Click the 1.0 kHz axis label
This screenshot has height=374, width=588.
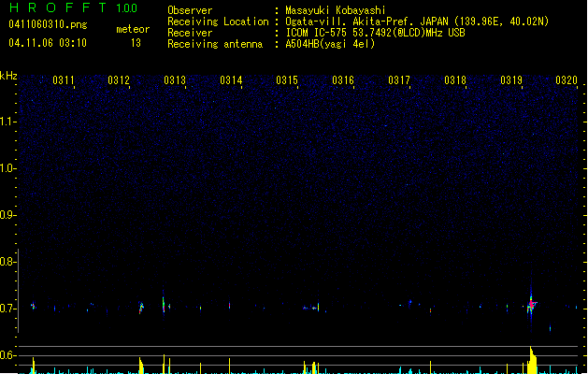click(x=7, y=168)
